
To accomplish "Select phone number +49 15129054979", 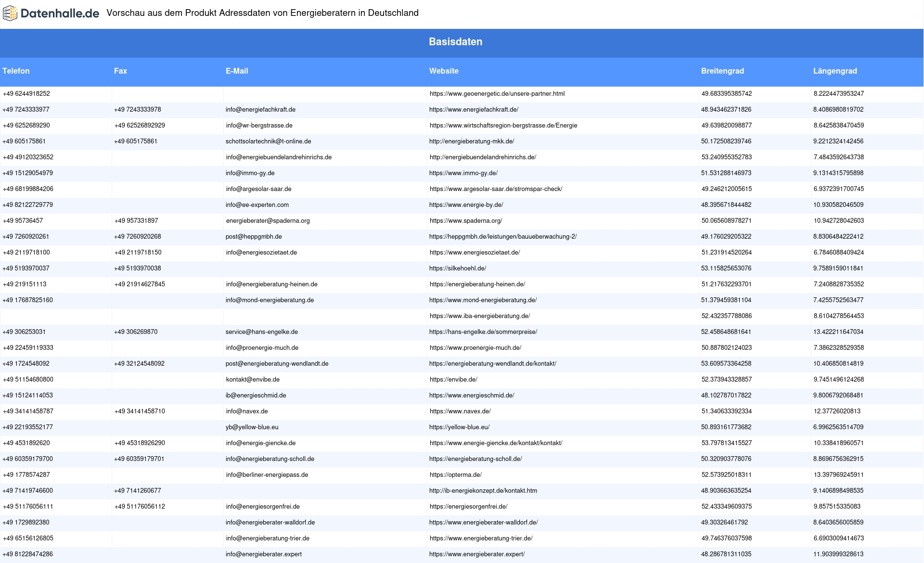I will pos(28,173).
